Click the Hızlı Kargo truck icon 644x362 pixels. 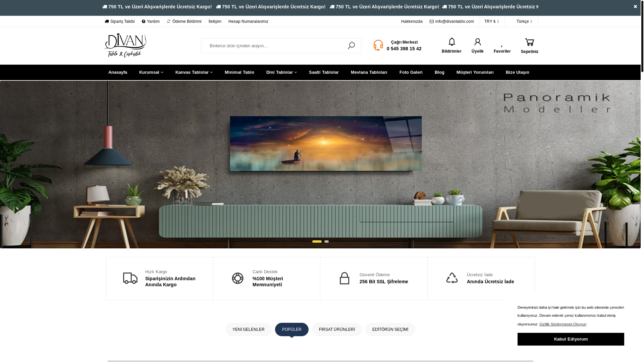pyautogui.click(x=130, y=278)
